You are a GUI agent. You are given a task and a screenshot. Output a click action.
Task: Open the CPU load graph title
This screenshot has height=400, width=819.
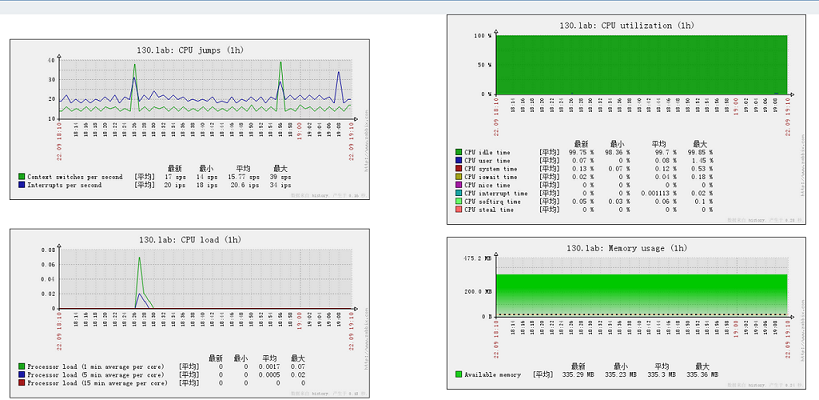(189, 239)
